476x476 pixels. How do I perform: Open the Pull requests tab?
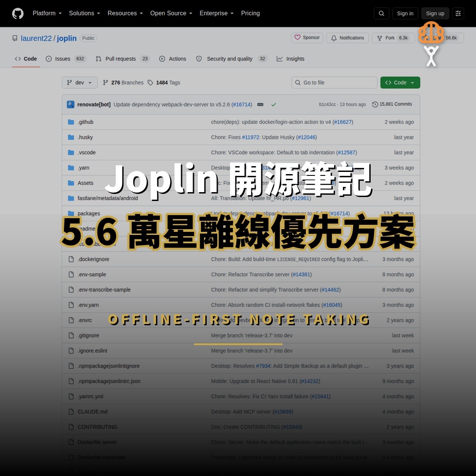[123, 59]
